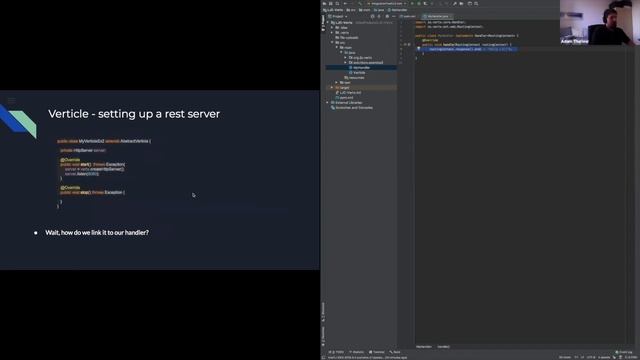The height and width of the screenshot is (360, 640).
Task: Select Scratches and Consoles in the tree
Action: pos(351,108)
